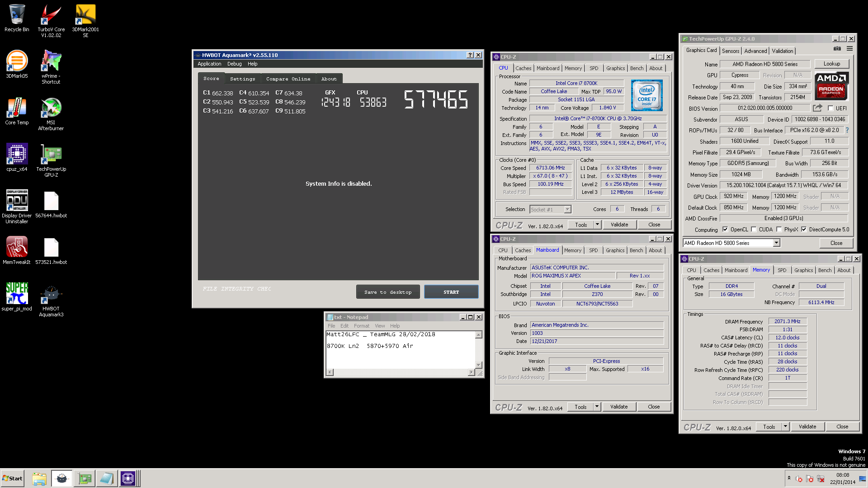Click the Aquamark help question mark button
This screenshot has height=488, width=868.
point(470,55)
